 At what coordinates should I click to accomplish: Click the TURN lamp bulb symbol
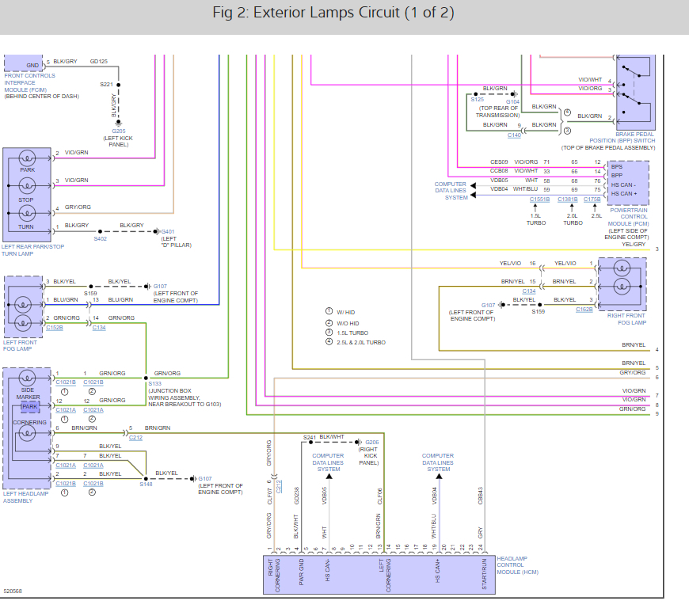(x=27, y=214)
